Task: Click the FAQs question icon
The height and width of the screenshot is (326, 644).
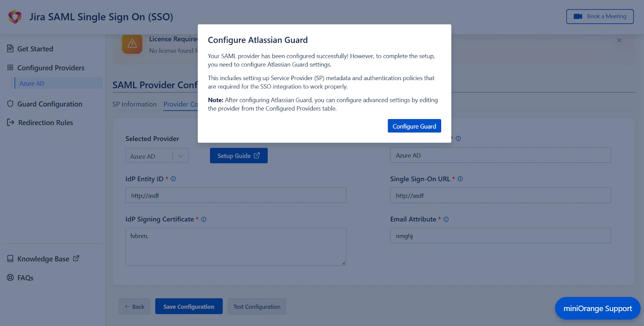Action: 10,277
